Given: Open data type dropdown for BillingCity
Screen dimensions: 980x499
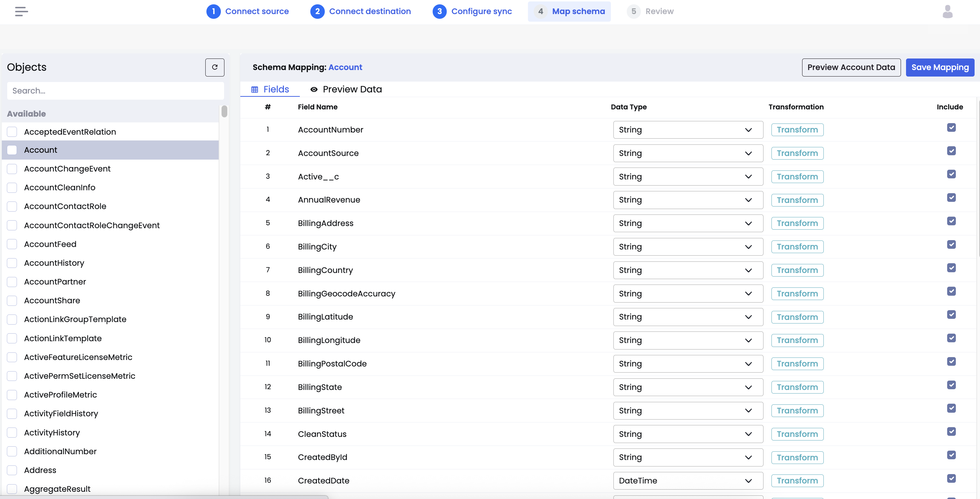Looking at the screenshot, I should [688, 247].
